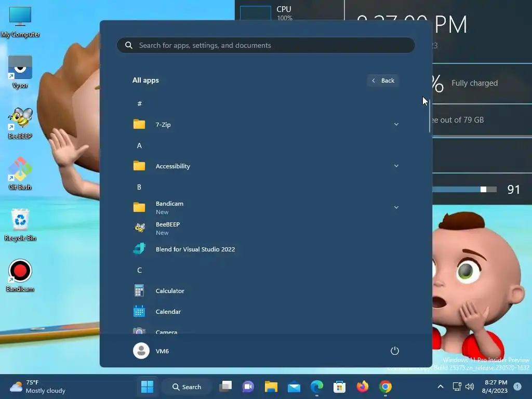Click the Back button in All apps
532x399 pixels.
coord(383,81)
